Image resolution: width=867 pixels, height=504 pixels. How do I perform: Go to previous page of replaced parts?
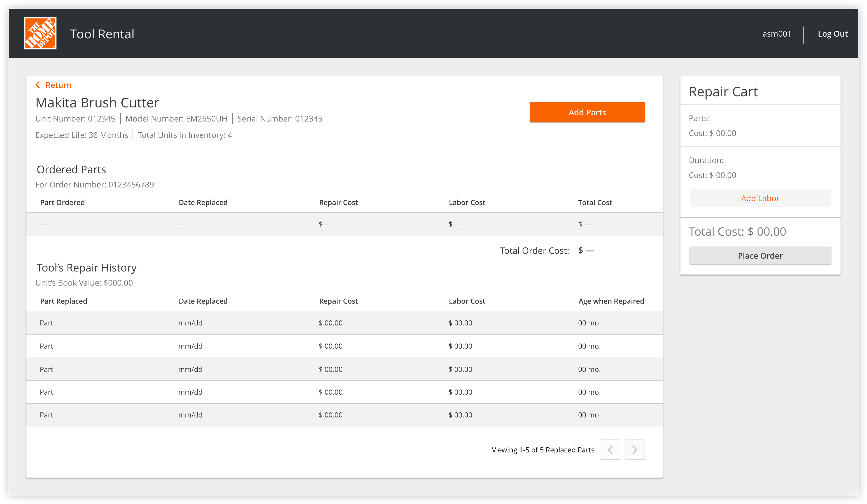[x=610, y=449]
